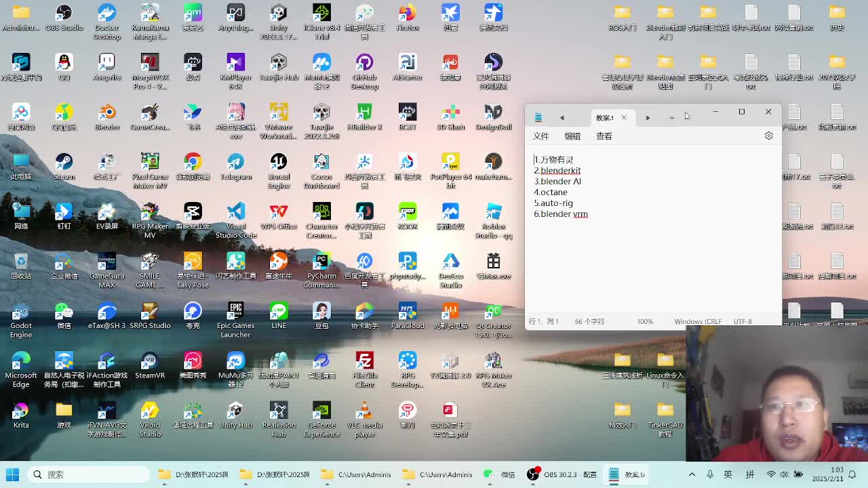This screenshot has height=488, width=868.
Task: Select PyCharm Community shortcut
Action: (x=321, y=270)
